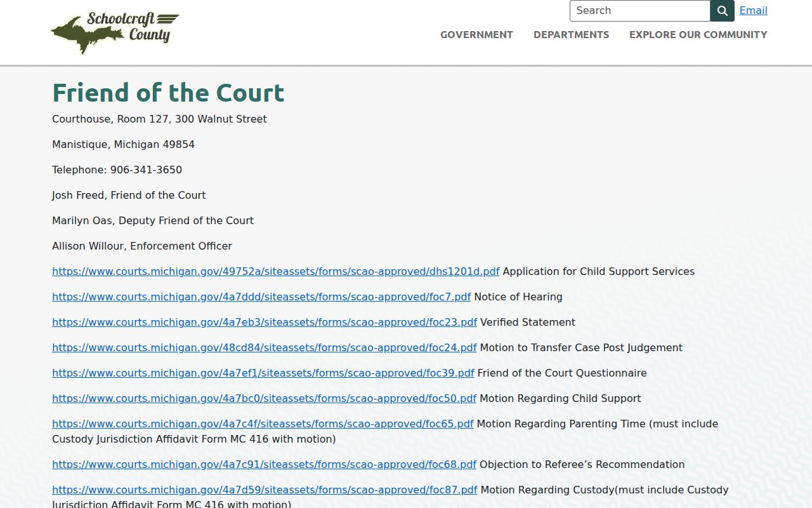Screen dimensions: 812x508
Task: Open the Departments menu
Action: (571, 35)
